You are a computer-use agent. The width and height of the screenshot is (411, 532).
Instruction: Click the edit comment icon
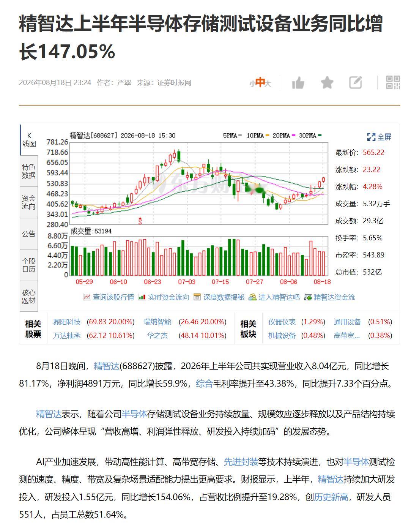click(356, 82)
